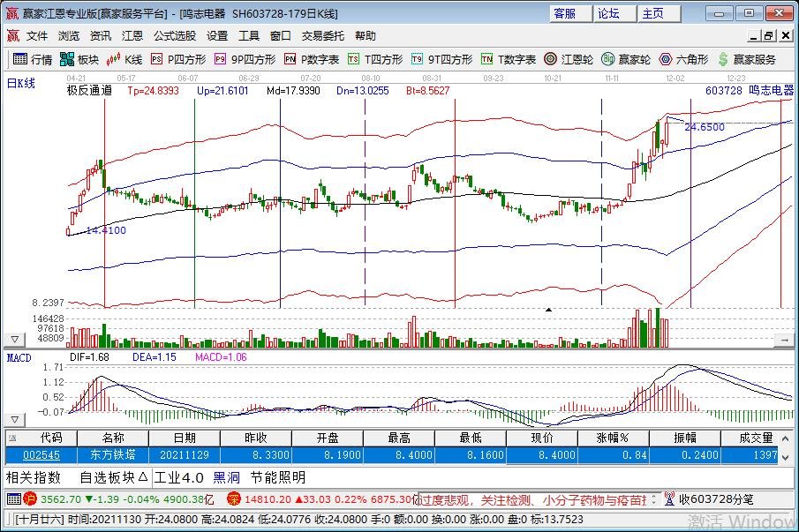Open the 公式选股 menu
This screenshot has height=532, width=799.
pyautogui.click(x=175, y=35)
